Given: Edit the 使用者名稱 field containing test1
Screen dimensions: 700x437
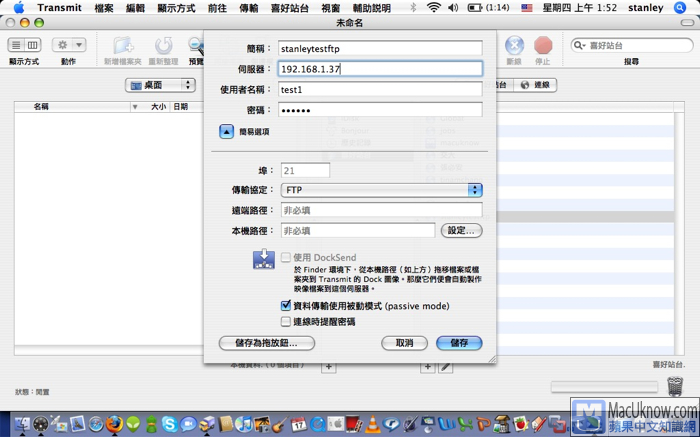Looking at the screenshot, I should [380, 89].
